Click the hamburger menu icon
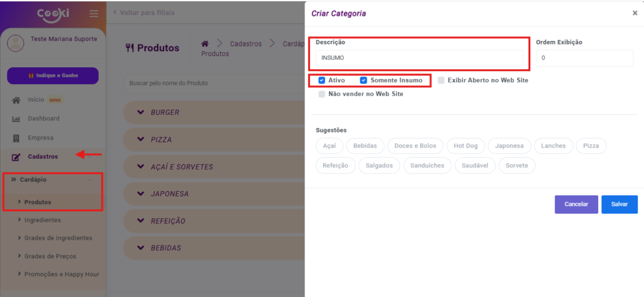 [94, 13]
